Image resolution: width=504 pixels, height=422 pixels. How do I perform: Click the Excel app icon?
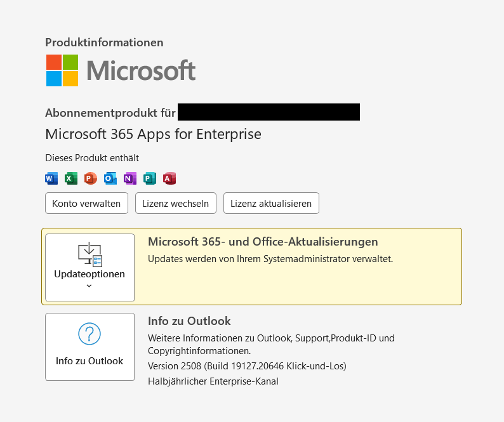click(x=71, y=178)
